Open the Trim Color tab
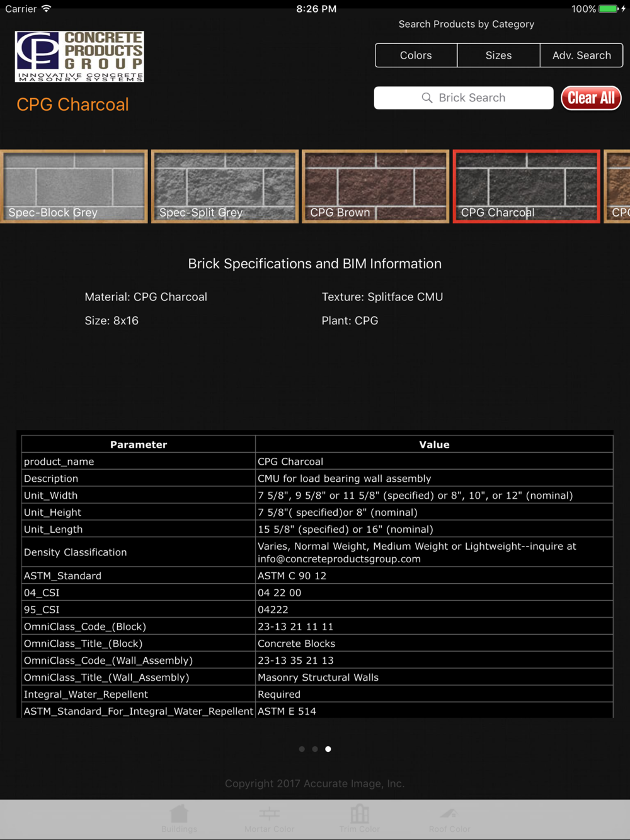630x840 pixels. click(x=359, y=819)
